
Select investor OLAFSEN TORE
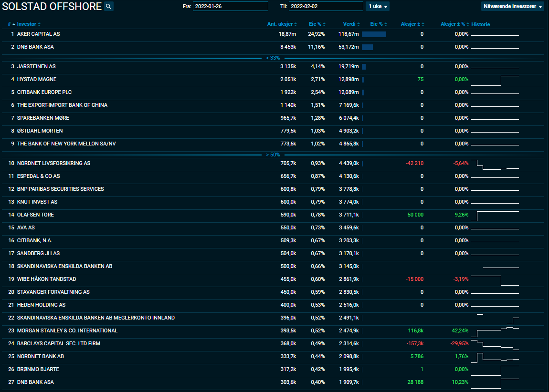[x=35, y=215]
